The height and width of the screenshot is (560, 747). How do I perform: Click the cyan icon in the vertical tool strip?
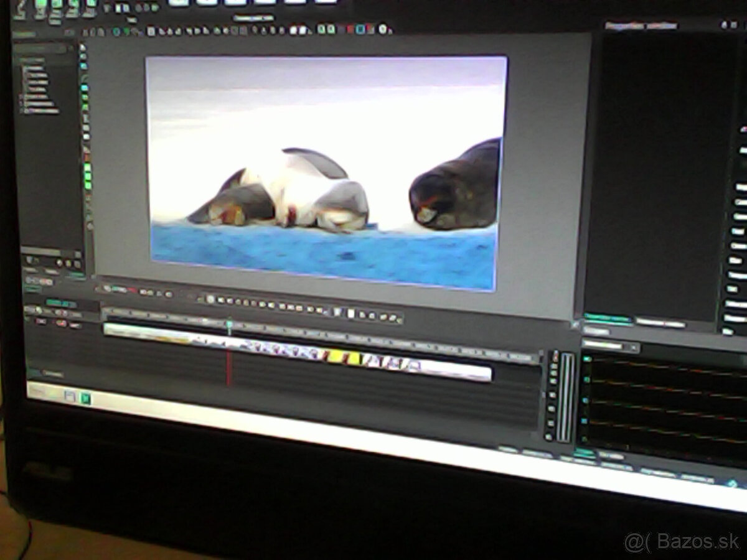[x=85, y=88]
